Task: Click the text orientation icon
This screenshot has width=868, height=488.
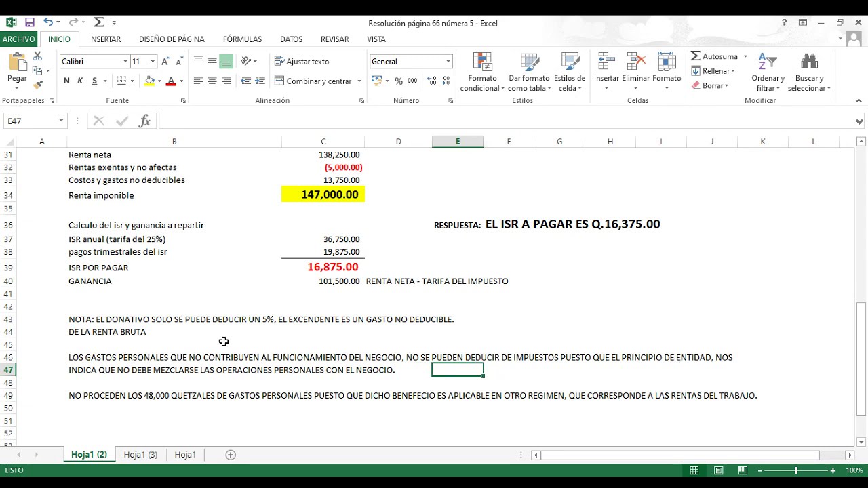Action: click(x=245, y=62)
